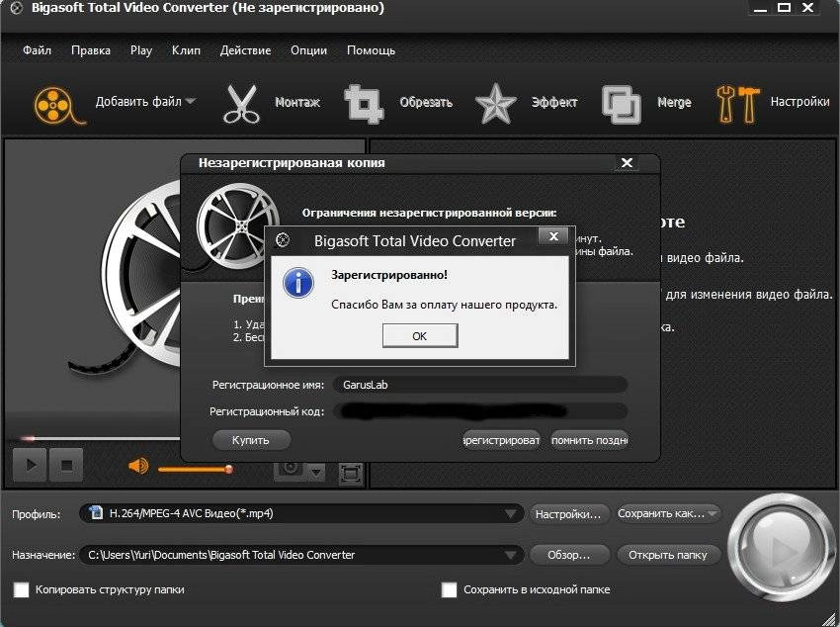Open Настройки wrench and hammer icon
840x627 pixels.
tap(738, 104)
